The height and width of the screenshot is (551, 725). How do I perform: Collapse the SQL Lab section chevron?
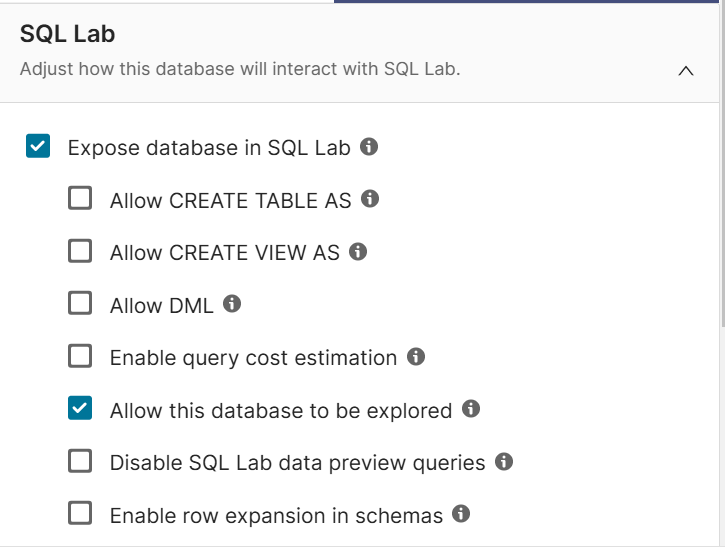[x=685, y=71]
